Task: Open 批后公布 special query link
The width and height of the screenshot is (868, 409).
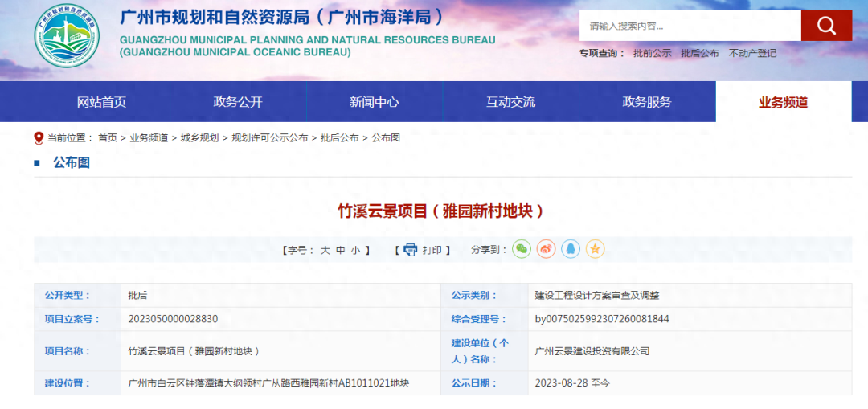Action: 700,54
